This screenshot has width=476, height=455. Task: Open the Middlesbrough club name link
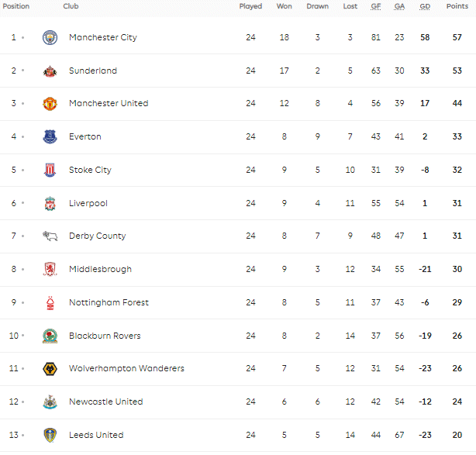coord(100,269)
